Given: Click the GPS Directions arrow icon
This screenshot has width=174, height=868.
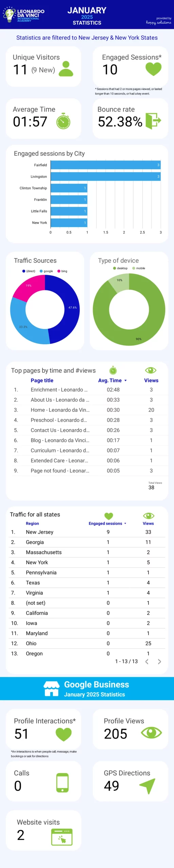Looking at the screenshot, I should click(147, 786).
